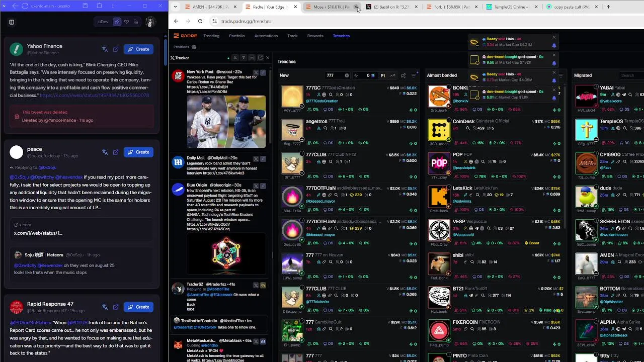Screen dimensions: 644x362
Task: Toggle bell on first Beezy sold Halo alert
Action: (x=554, y=45)
